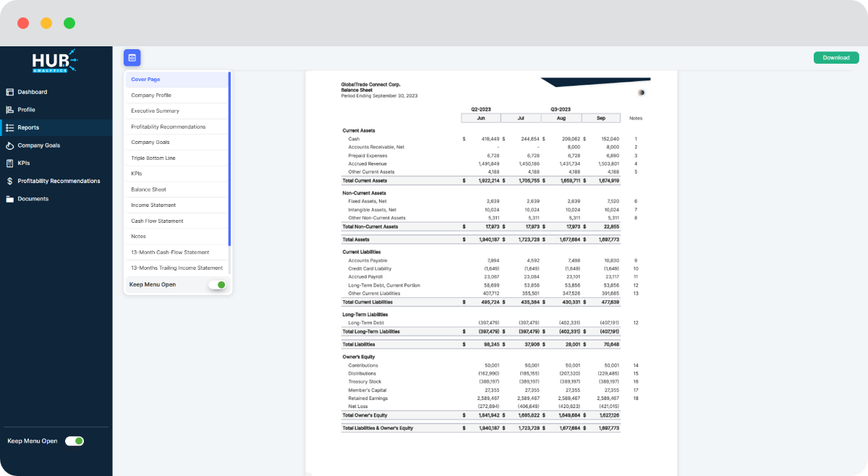Download the report
Viewport: 868px width, 476px height.
click(x=835, y=58)
